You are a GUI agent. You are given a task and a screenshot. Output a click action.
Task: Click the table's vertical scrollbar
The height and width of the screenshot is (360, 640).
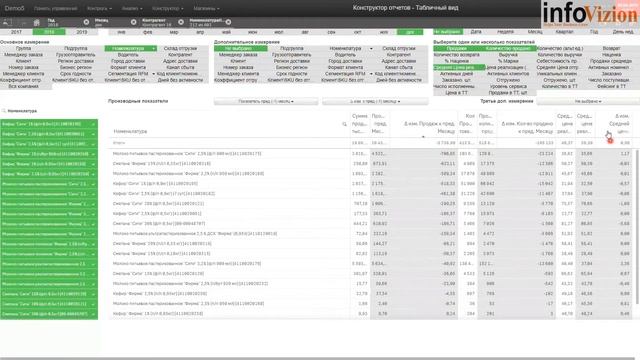point(637,227)
